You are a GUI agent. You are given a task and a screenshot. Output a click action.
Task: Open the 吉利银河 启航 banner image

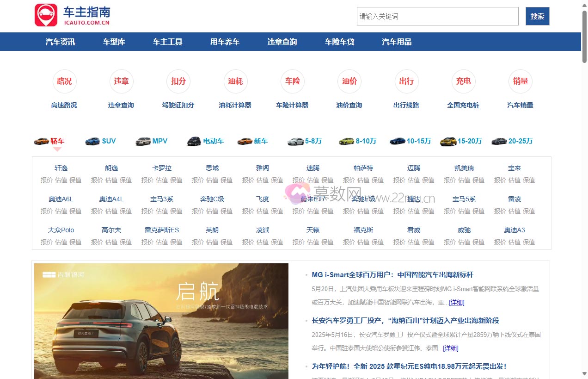pos(161,321)
